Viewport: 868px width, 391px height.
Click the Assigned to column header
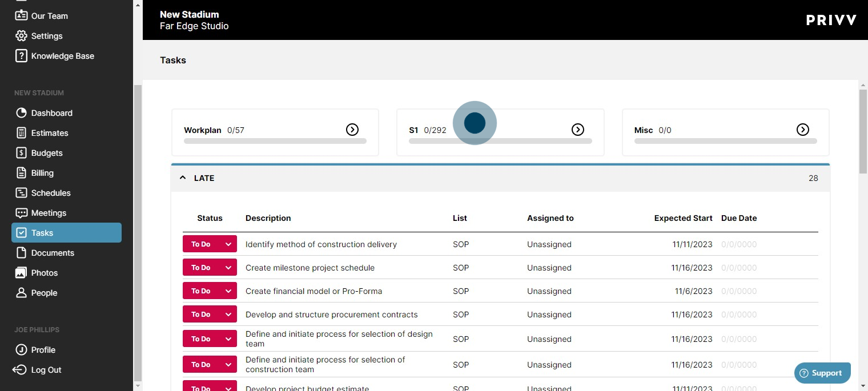pyautogui.click(x=550, y=218)
